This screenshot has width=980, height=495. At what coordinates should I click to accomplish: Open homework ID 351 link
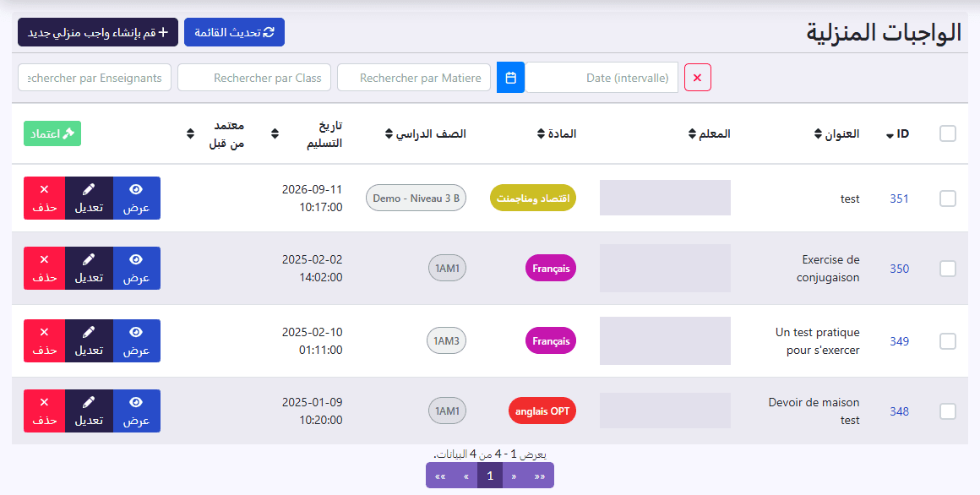coord(900,199)
